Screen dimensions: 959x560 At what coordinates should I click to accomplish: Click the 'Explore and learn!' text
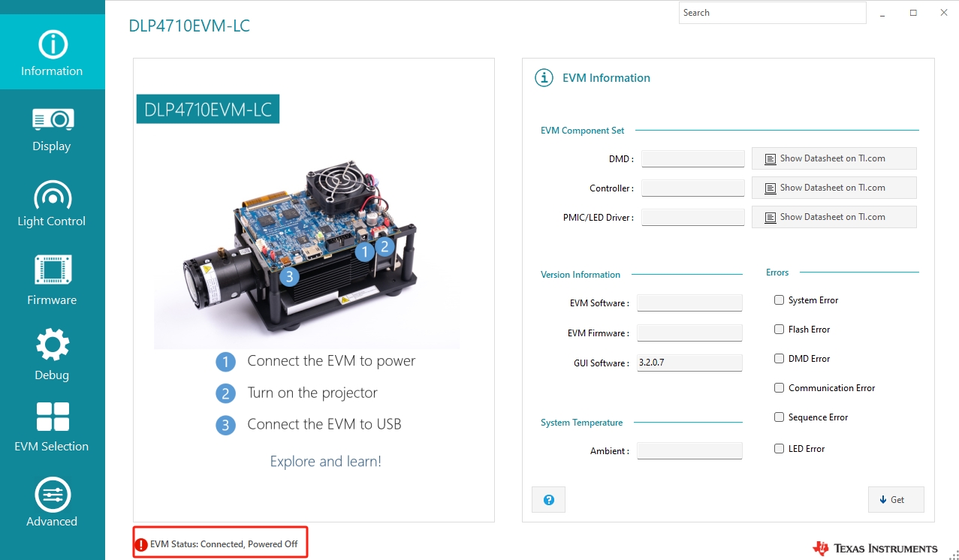point(325,461)
